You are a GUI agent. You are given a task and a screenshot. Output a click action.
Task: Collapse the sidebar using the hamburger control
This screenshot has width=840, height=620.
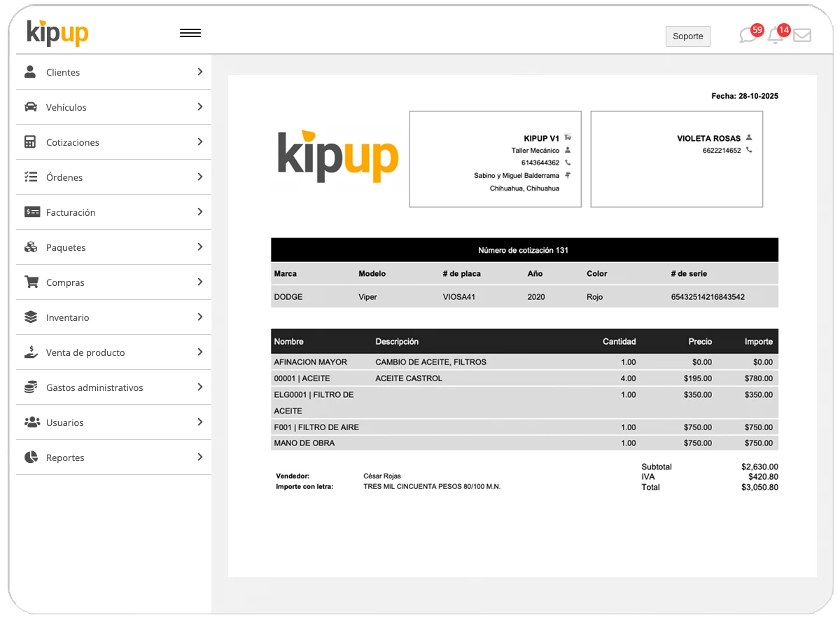(190, 32)
